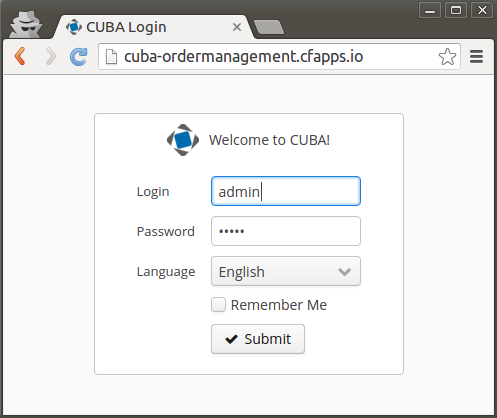
Task: Maximize the browser window
Action: coord(456,10)
